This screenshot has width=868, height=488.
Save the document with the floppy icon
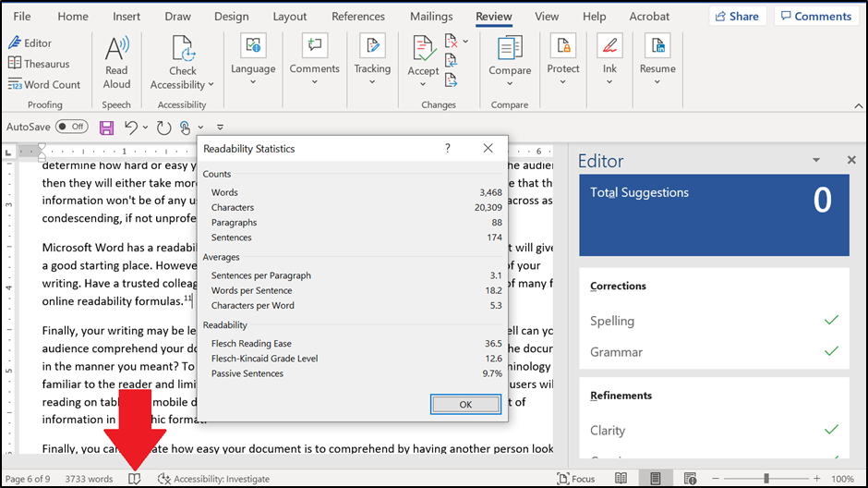pyautogui.click(x=106, y=128)
